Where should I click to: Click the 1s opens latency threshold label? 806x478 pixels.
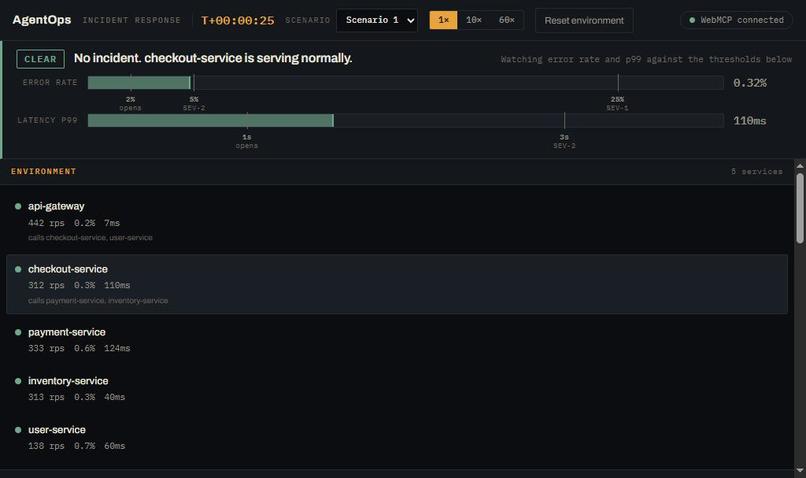point(247,141)
